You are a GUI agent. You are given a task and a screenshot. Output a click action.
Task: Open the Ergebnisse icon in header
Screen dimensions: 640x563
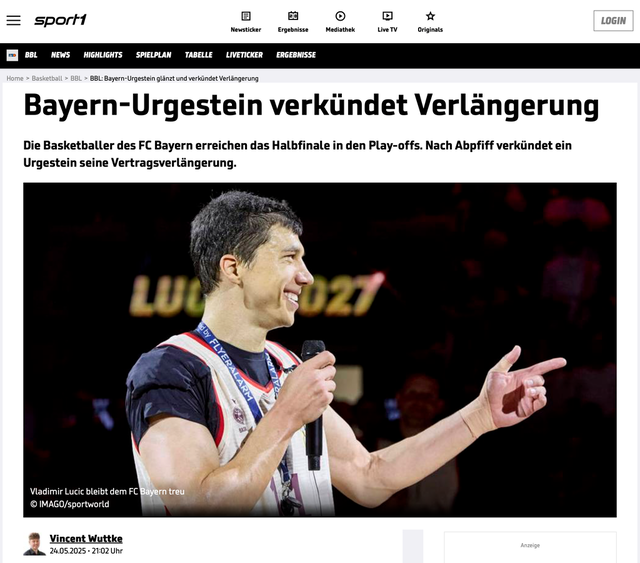coord(293,16)
